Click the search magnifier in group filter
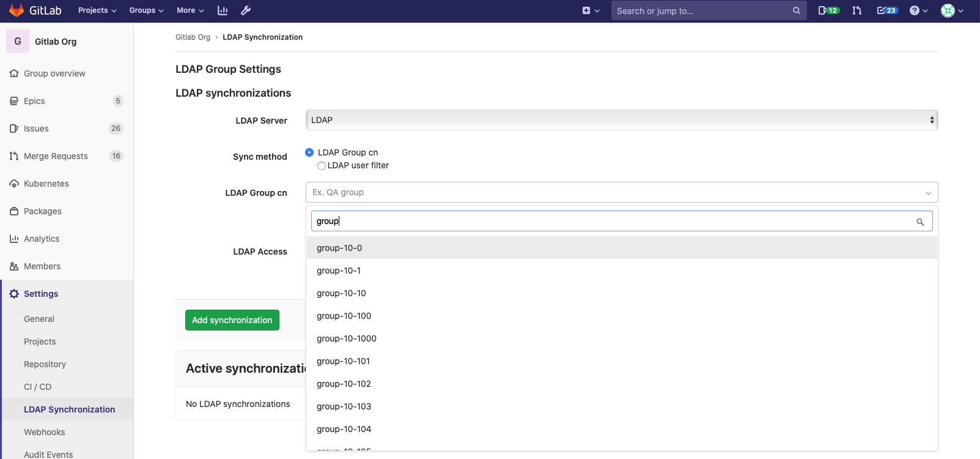 (x=919, y=222)
